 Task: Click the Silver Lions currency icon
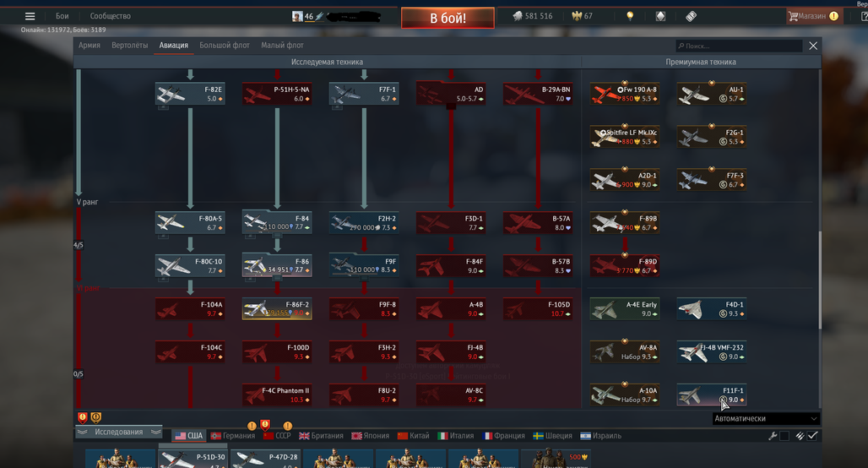[517, 16]
